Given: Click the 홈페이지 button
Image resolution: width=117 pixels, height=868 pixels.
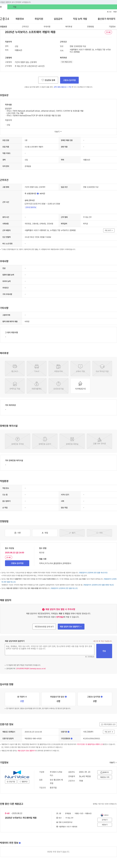Looking at the screenshot, I should [x=105, y=772].
